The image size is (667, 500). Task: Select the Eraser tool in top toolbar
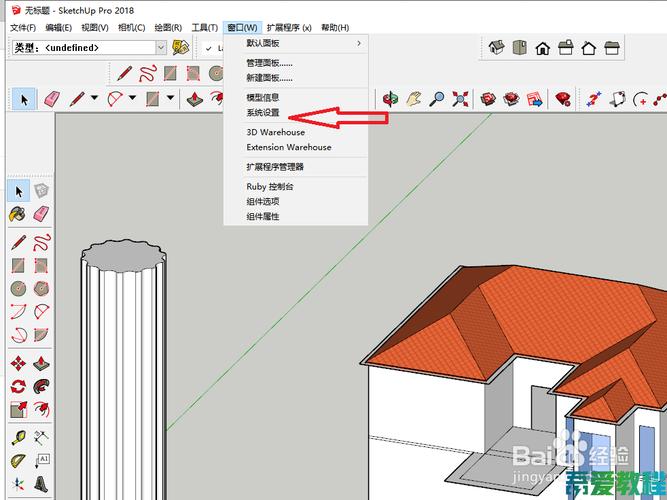point(52,100)
